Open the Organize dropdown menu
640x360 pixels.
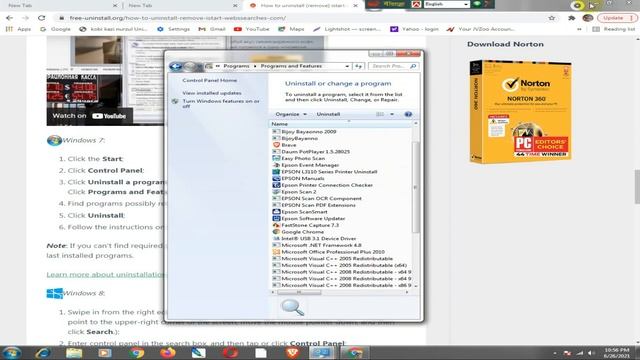[x=291, y=114]
